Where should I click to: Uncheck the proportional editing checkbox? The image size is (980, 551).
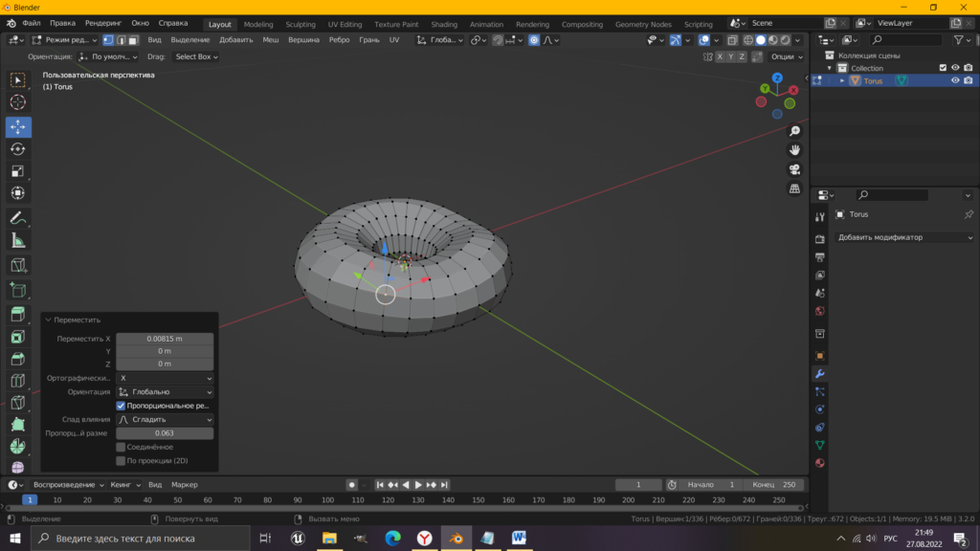pos(121,406)
